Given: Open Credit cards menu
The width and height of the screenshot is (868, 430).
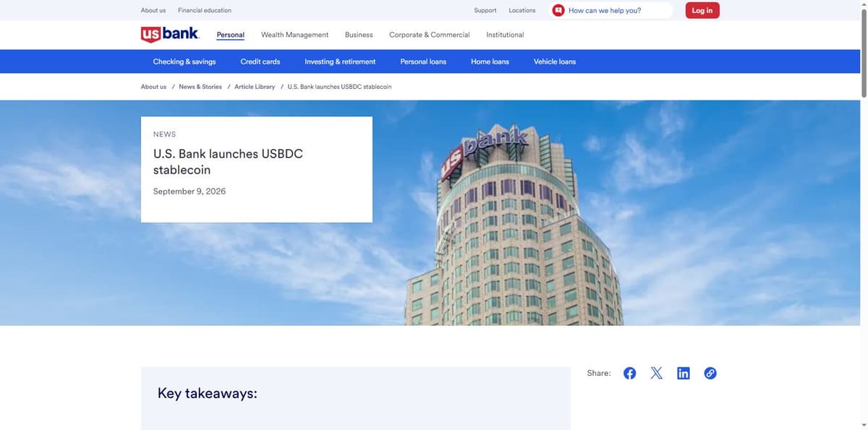Looking at the screenshot, I should (260, 61).
